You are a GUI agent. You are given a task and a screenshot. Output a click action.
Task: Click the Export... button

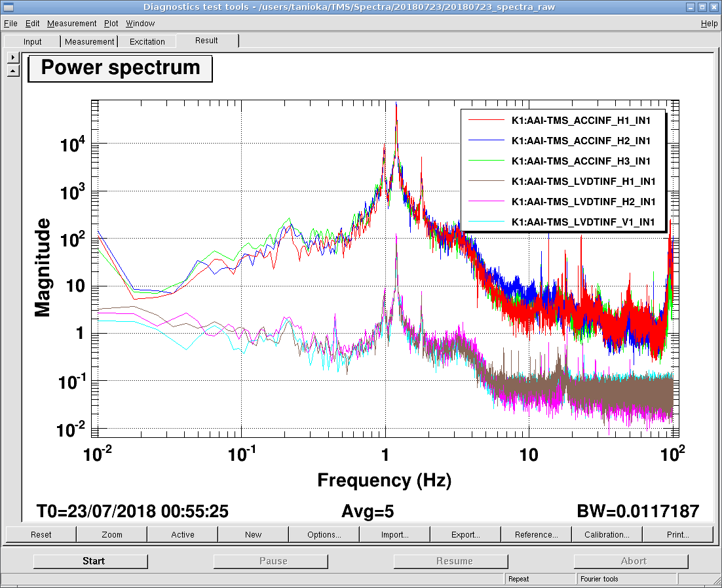pyautogui.click(x=466, y=535)
